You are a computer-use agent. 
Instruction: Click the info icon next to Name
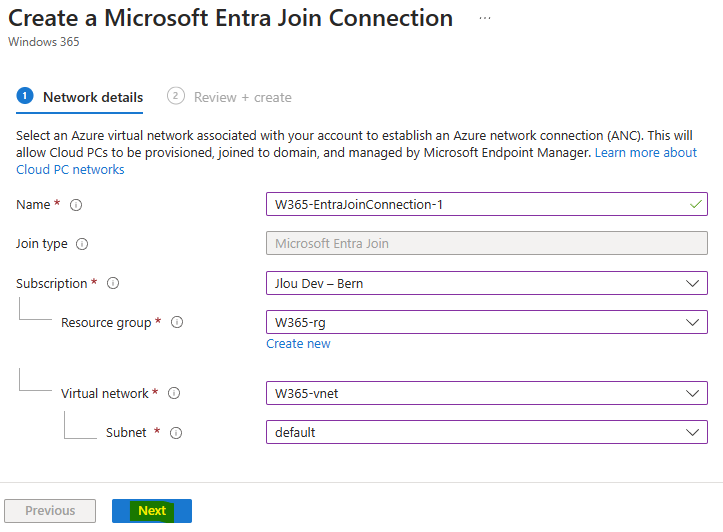pos(76,205)
